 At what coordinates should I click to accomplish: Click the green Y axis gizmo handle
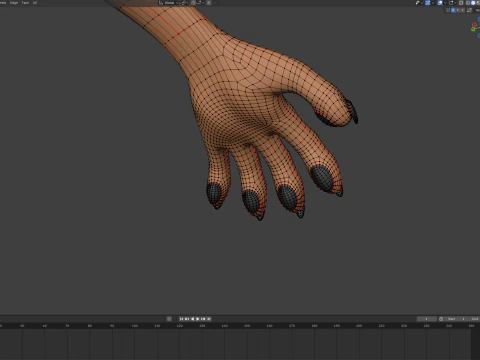pyautogui.click(x=473, y=29)
